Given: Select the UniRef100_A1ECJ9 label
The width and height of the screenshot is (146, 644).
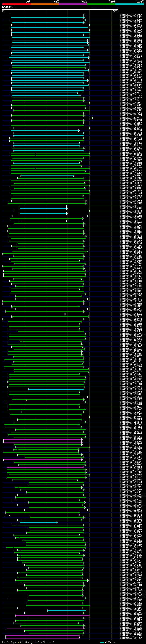Looking at the screenshot, I should pos(131,95).
